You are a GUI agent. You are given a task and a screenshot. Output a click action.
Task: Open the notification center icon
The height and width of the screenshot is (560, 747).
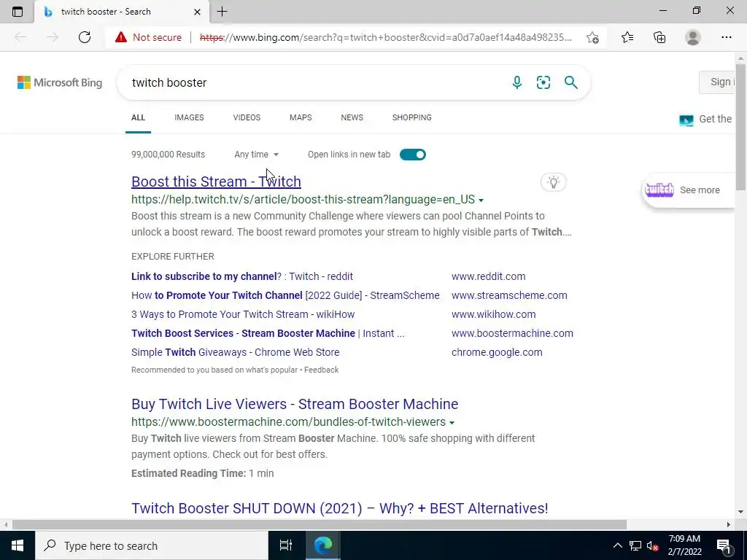[x=724, y=545]
